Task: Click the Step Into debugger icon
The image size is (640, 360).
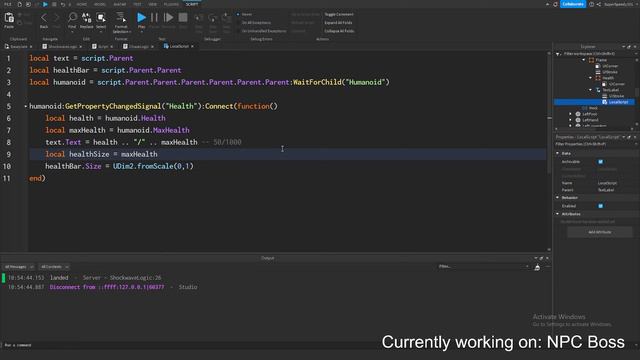Action: pos(198,18)
